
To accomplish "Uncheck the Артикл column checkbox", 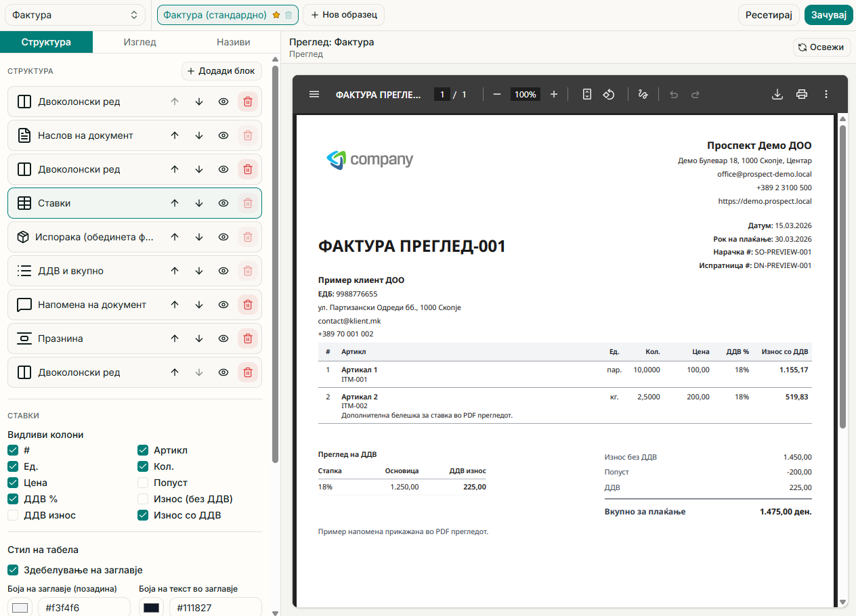I will click(x=143, y=450).
